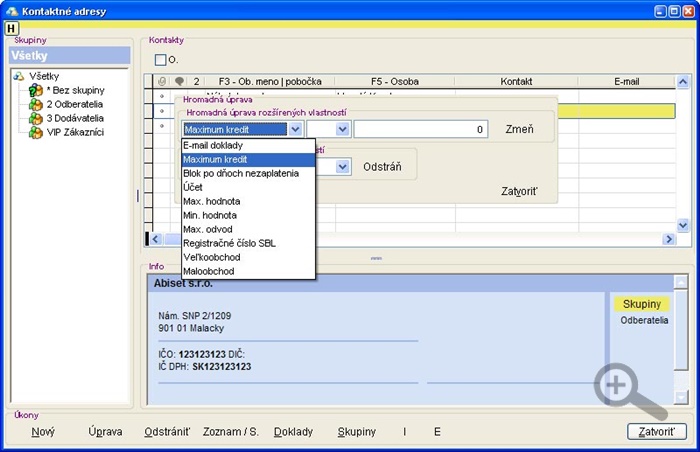
Task: Select Min. hodnota from the list
Action: pos(248,215)
